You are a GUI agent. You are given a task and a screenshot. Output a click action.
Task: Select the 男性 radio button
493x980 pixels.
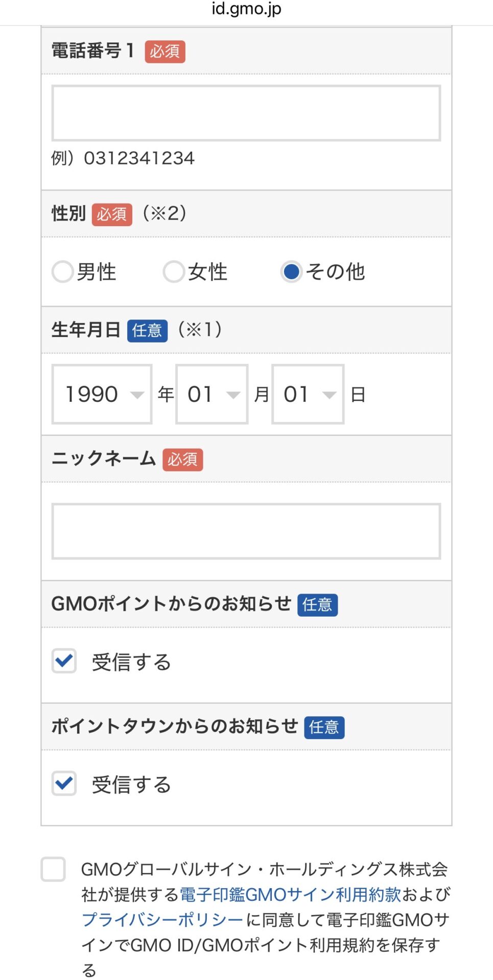pos(63,272)
